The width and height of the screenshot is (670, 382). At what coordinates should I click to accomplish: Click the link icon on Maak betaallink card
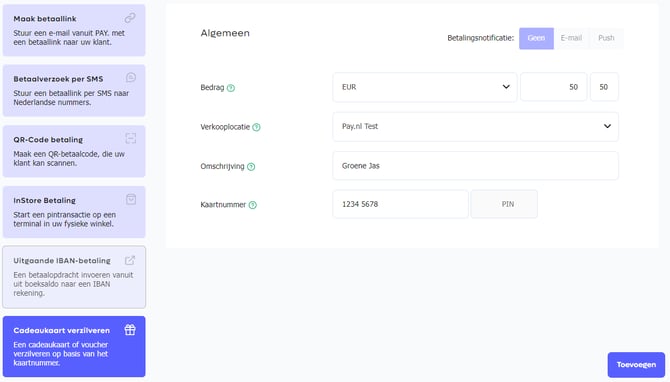(130, 18)
